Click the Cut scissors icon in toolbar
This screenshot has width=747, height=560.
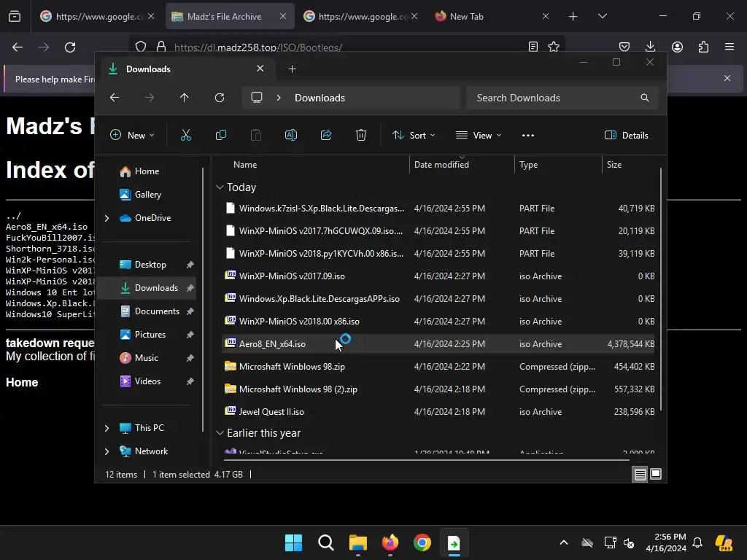[x=186, y=135]
